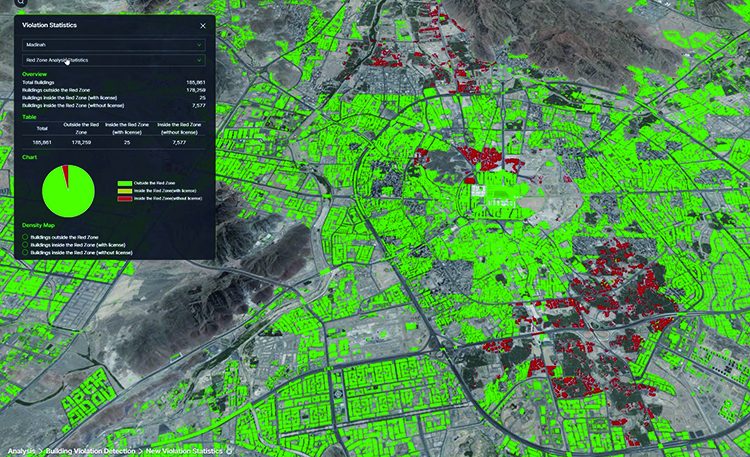Click the red Inside Red Zone (without license) swatch

125,198
